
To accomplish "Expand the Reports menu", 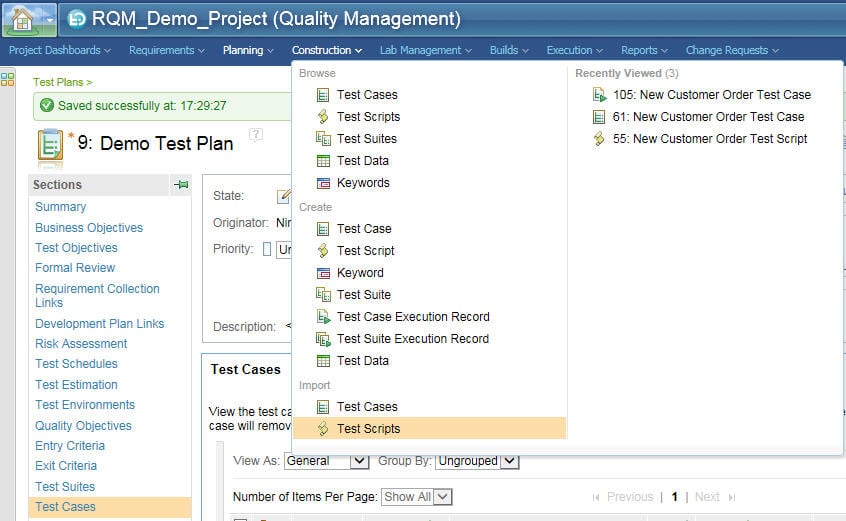I will 644,50.
